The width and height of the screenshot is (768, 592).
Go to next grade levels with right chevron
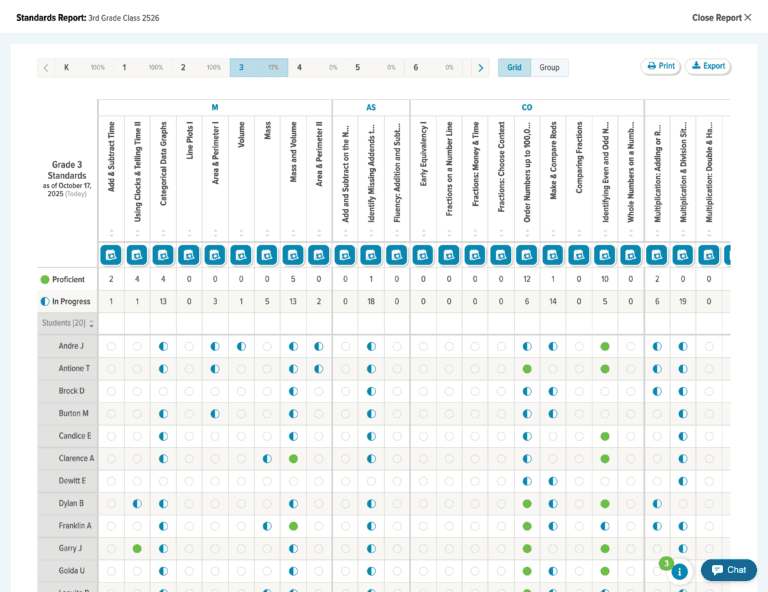[480, 68]
